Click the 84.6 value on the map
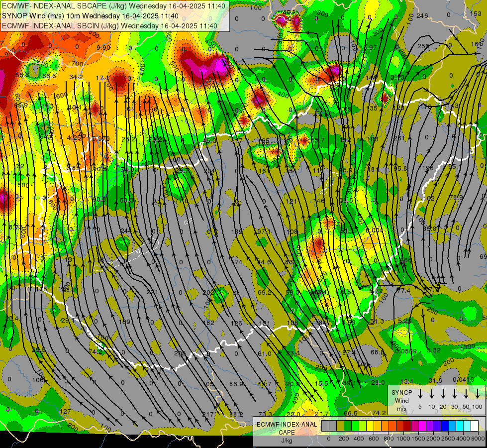Viewport: 487px width, 448px height. 264,262
